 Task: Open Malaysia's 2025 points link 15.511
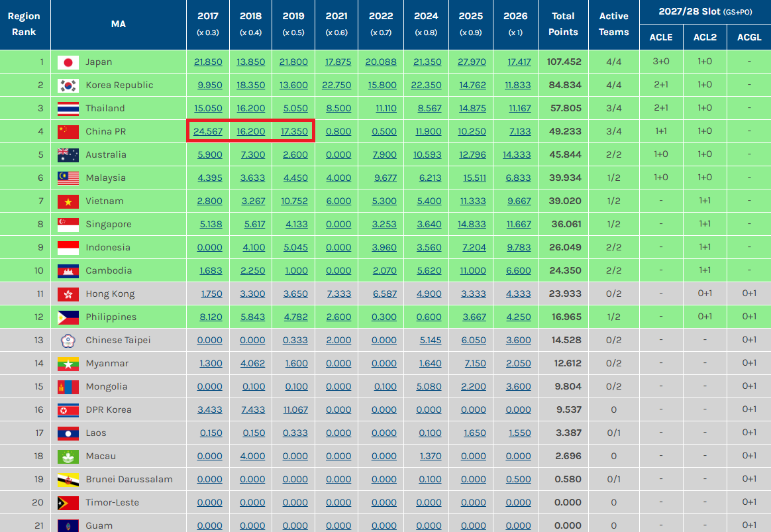point(474,178)
